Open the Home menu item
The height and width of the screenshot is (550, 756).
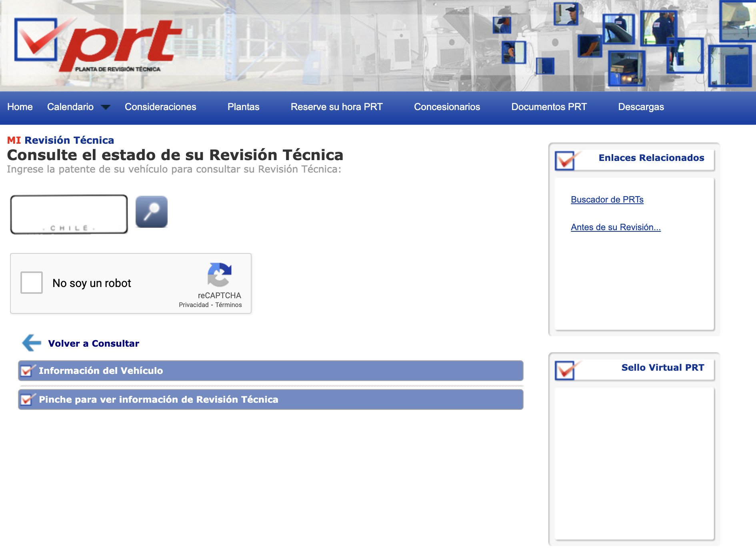click(20, 107)
